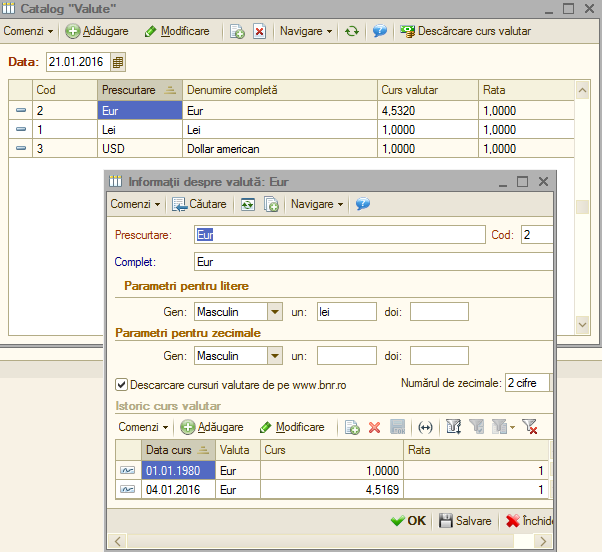Click the Data field showing 21.01.2016
Viewport: 602px width, 552px height.
click(x=78, y=62)
